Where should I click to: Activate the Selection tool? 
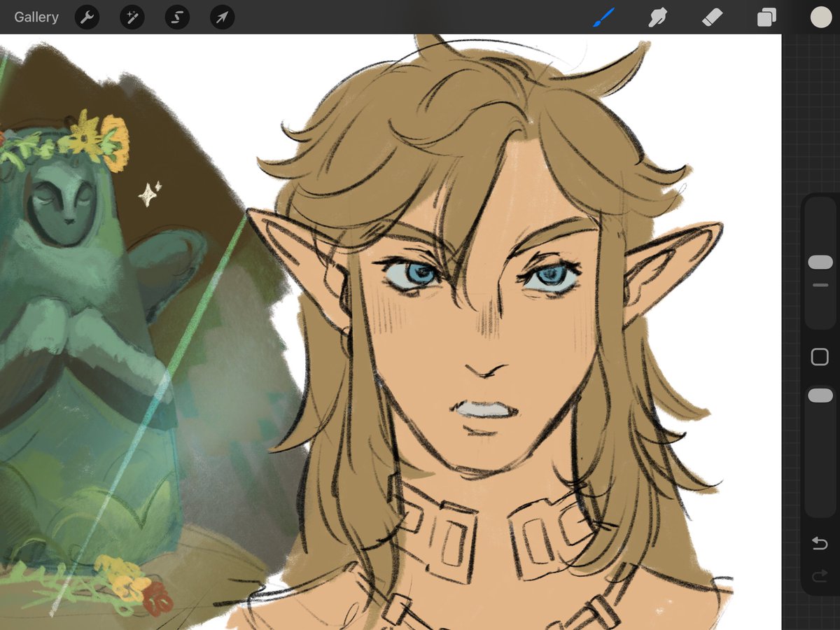point(177,17)
